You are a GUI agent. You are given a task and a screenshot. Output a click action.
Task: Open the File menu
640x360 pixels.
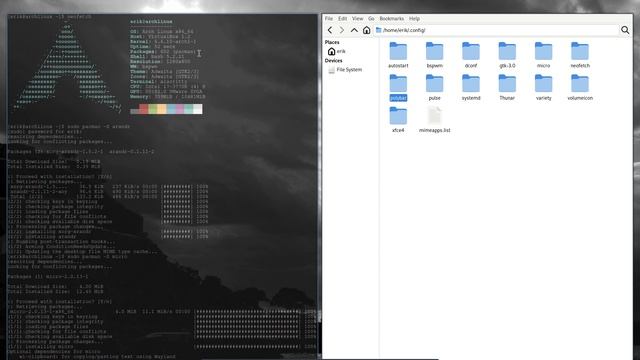point(329,19)
